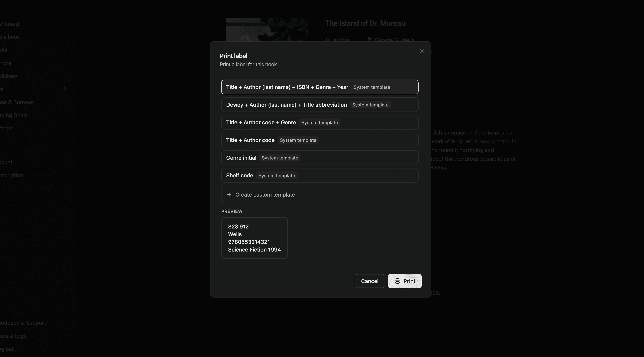
Task: Click the book cover thumbnail
Action: point(267,30)
